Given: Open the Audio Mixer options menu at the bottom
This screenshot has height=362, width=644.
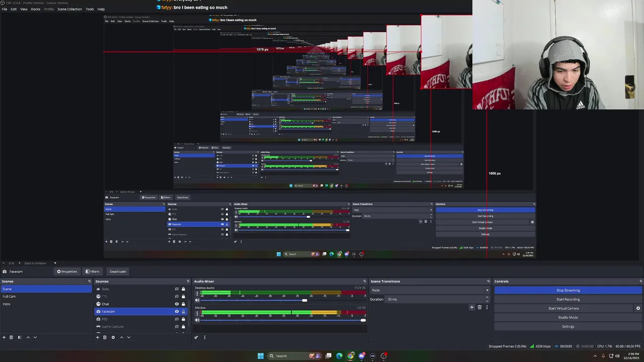Looking at the screenshot, I should (205, 337).
